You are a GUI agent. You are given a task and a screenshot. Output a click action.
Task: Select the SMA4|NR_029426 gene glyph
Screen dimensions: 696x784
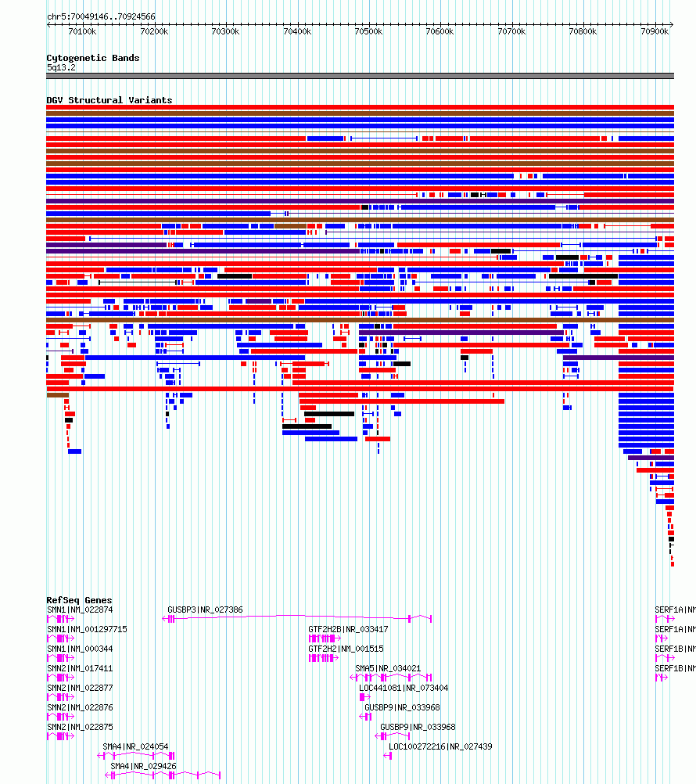pyautogui.click(x=163, y=775)
